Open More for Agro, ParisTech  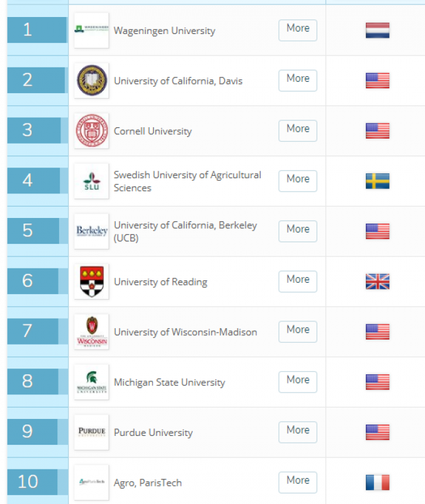pyautogui.click(x=298, y=483)
